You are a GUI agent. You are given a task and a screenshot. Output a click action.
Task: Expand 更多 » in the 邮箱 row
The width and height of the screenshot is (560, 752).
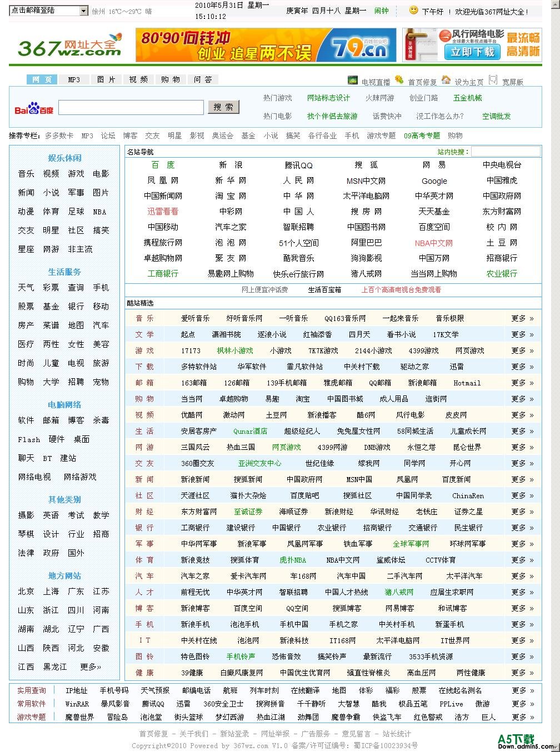click(x=523, y=383)
